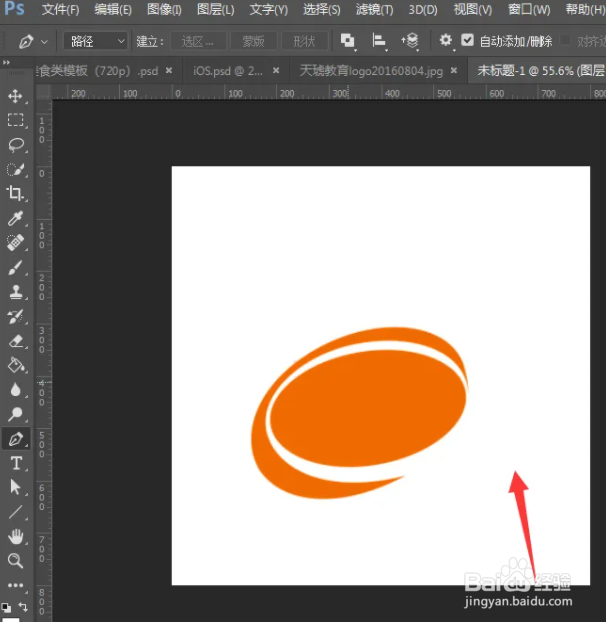Select the Lasso tool

coord(15,145)
